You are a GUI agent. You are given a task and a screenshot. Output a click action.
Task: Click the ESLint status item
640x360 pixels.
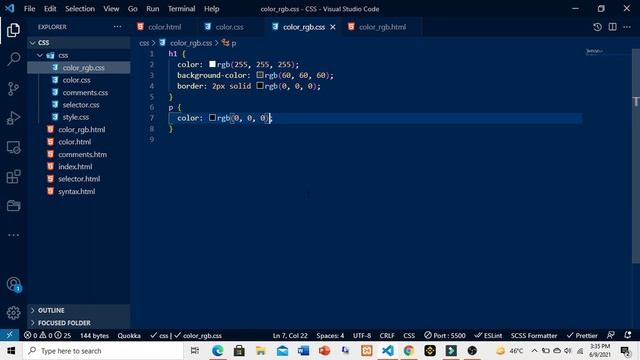tap(488, 336)
